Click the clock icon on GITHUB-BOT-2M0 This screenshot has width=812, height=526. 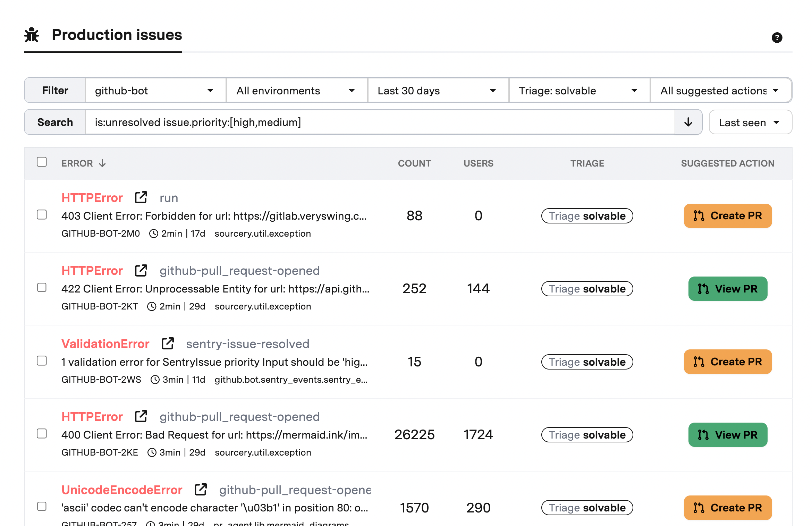tap(154, 233)
